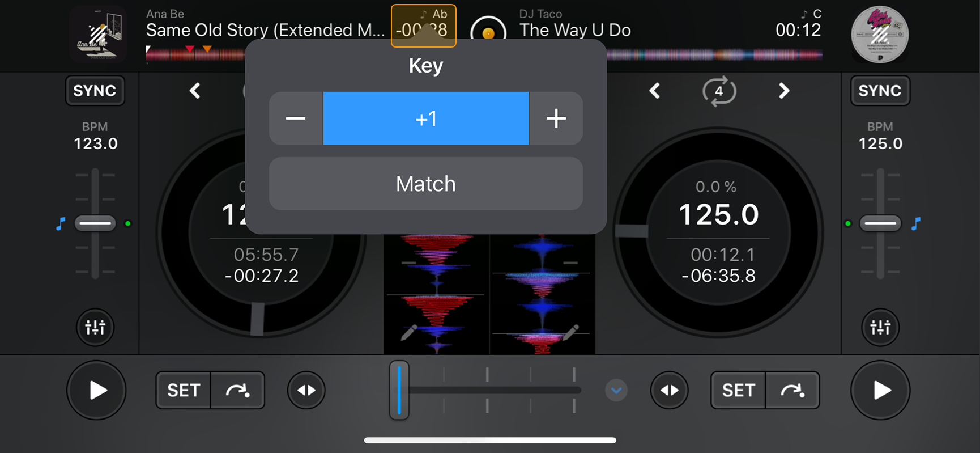Click the right deck SET cue button
The width and height of the screenshot is (980, 453).
tap(738, 390)
